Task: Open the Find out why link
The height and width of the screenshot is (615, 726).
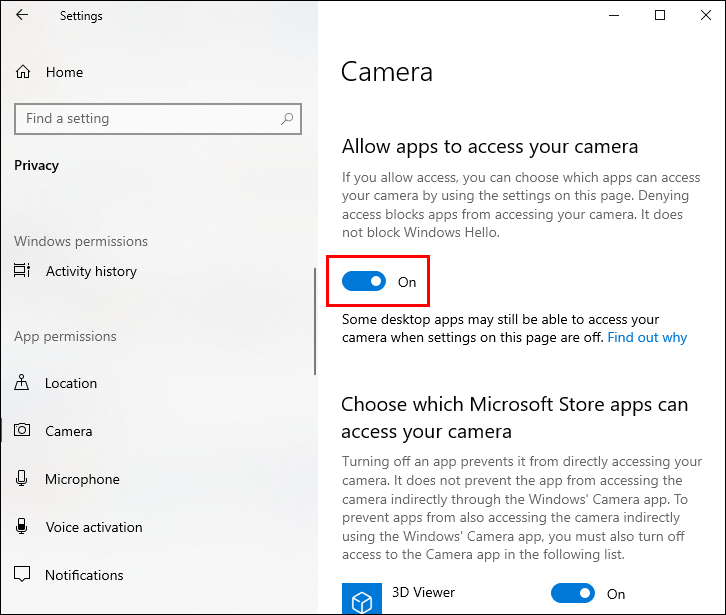Action: click(647, 338)
